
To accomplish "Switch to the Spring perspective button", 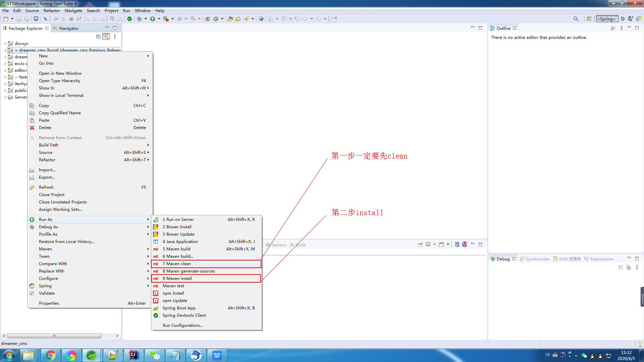I will click(607, 19).
